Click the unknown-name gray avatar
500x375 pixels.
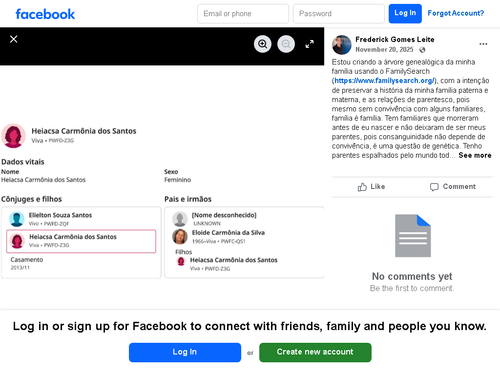pos(180,219)
